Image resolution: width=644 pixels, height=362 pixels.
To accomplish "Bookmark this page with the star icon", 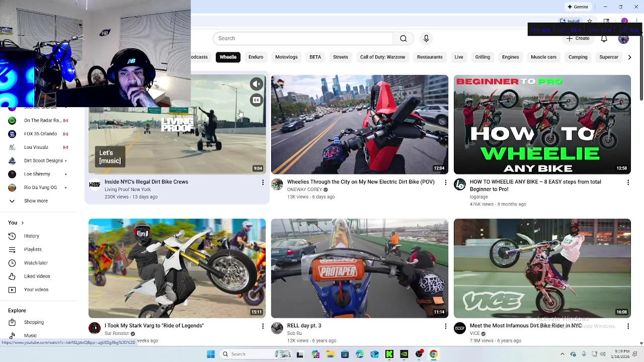I will coord(590,21).
